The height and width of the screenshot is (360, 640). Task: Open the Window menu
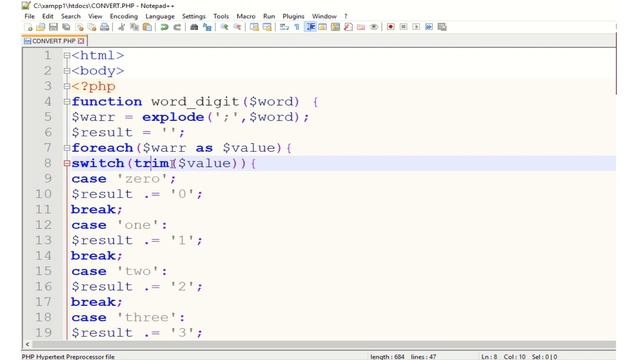pos(324,16)
